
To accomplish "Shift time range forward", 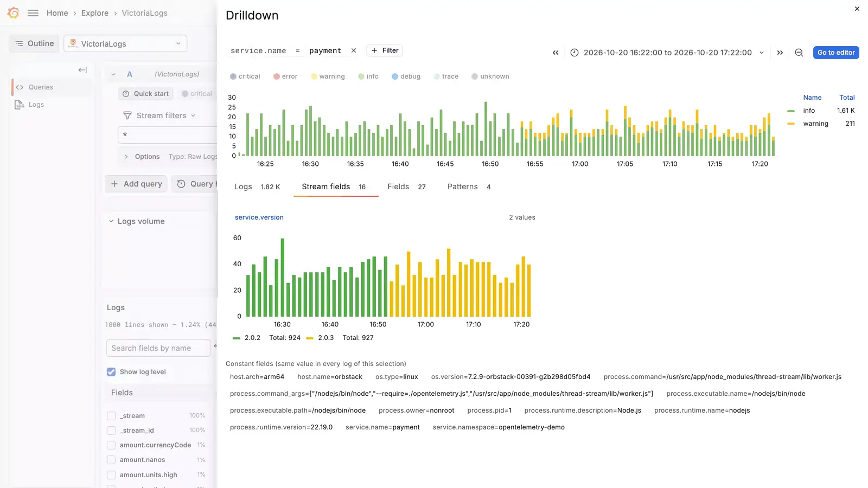I will click(x=780, y=53).
